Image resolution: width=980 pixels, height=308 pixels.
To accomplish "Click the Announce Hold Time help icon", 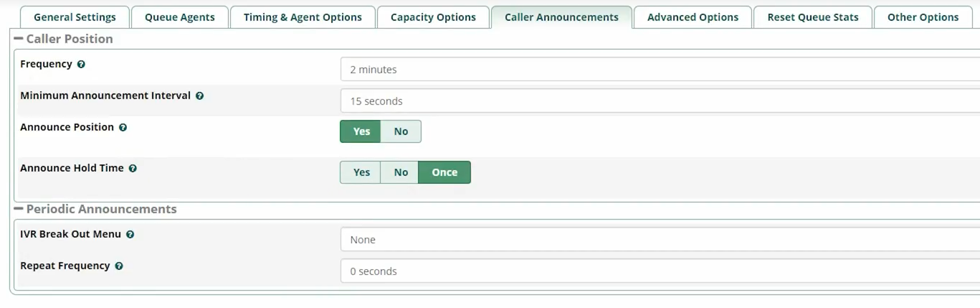I will 133,169.
